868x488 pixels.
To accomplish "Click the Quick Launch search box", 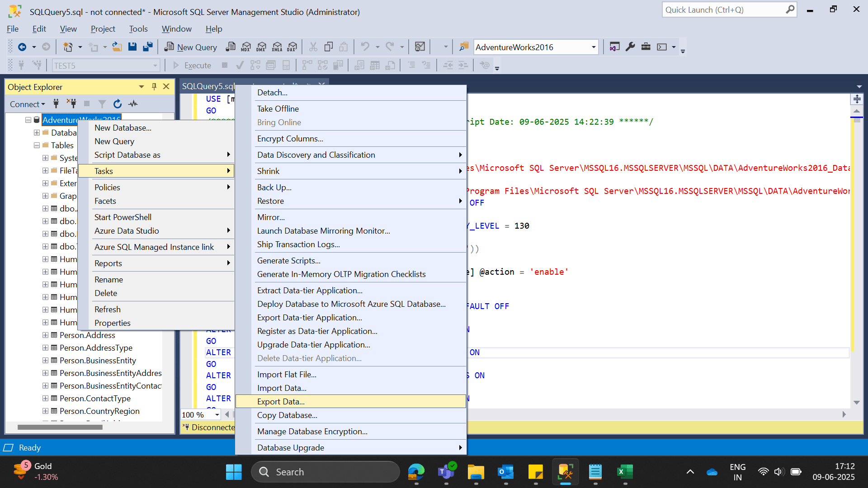I will click(723, 10).
